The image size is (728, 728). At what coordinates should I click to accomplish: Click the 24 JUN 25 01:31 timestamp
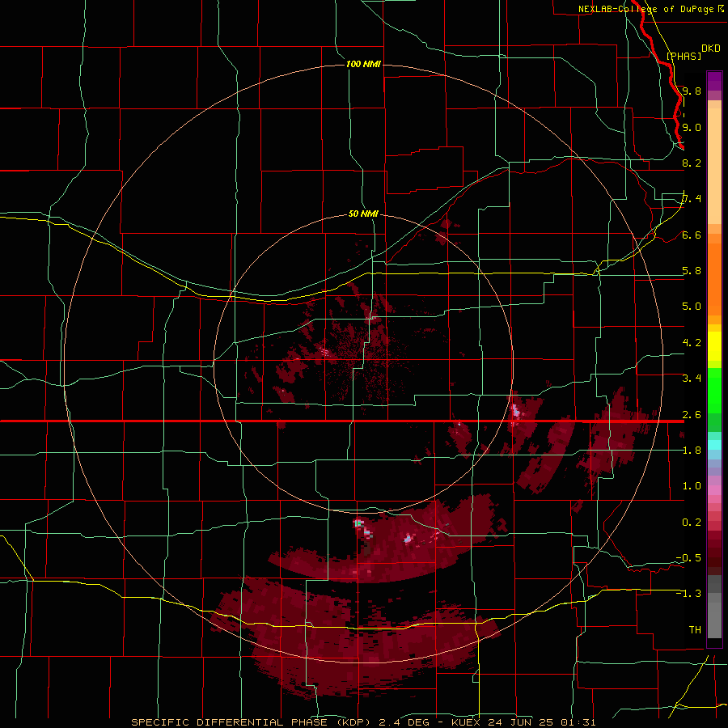coord(542,722)
